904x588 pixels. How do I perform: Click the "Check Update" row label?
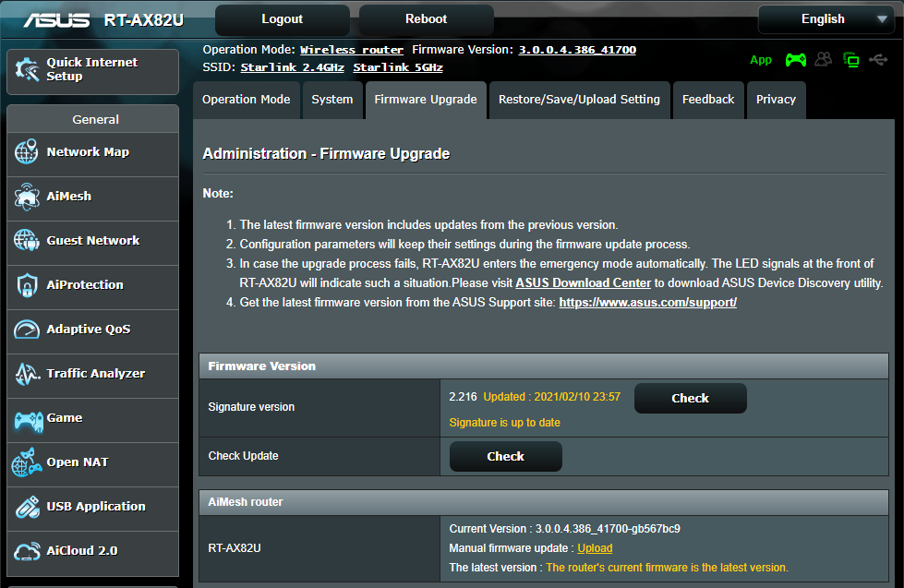click(243, 456)
